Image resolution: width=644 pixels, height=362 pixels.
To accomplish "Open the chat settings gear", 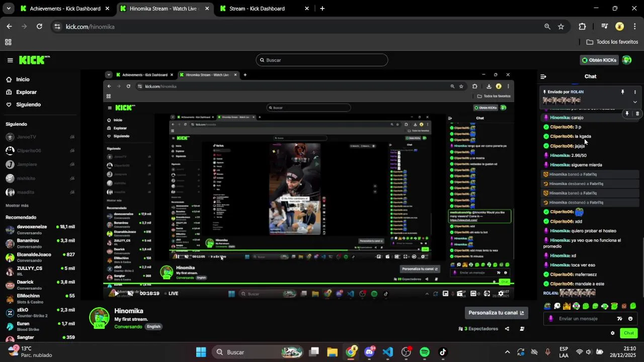I will tap(612, 333).
